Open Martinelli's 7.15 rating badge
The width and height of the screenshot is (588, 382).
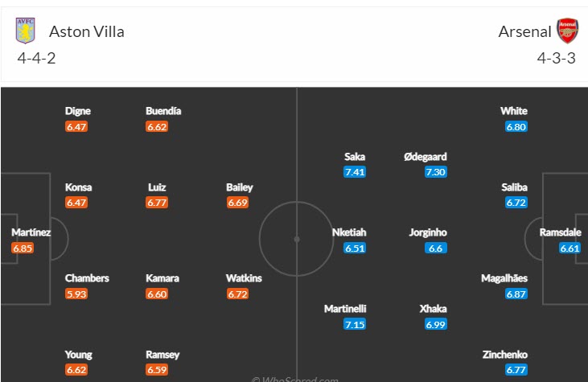(x=355, y=323)
